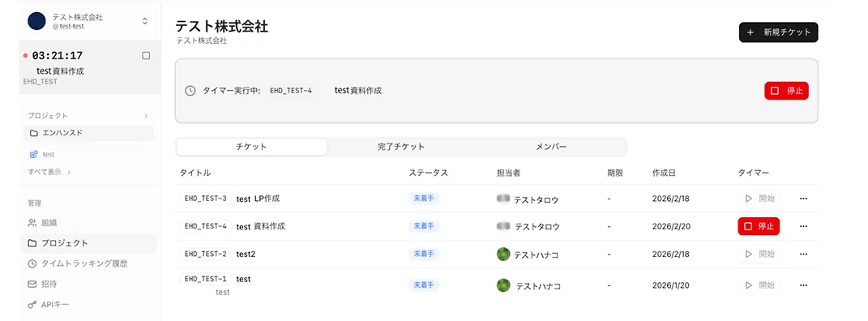
Task: Click the created date 2026/2/20
Action: [x=671, y=226]
